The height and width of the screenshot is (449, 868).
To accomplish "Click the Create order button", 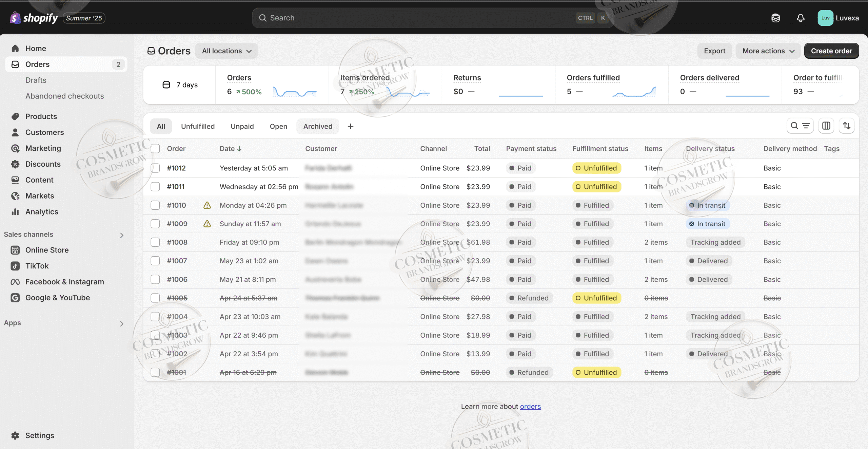I will pyautogui.click(x=831, y=51).
